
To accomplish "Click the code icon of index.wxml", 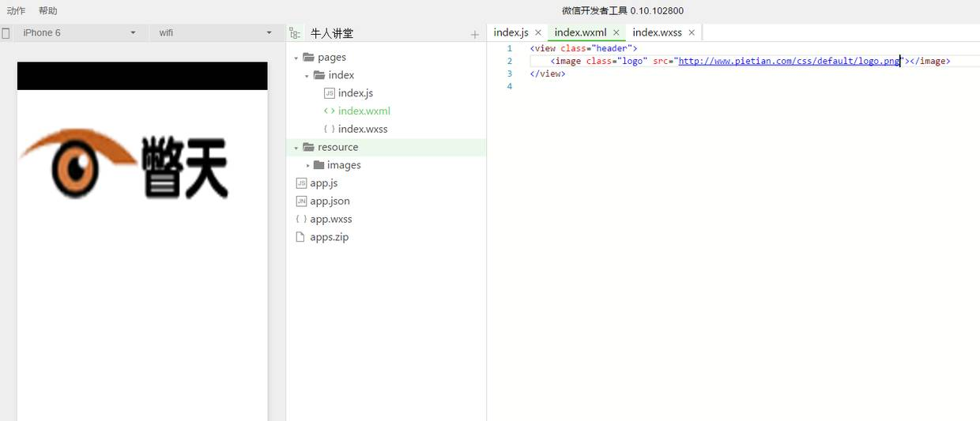I will [x=330, y=111].
